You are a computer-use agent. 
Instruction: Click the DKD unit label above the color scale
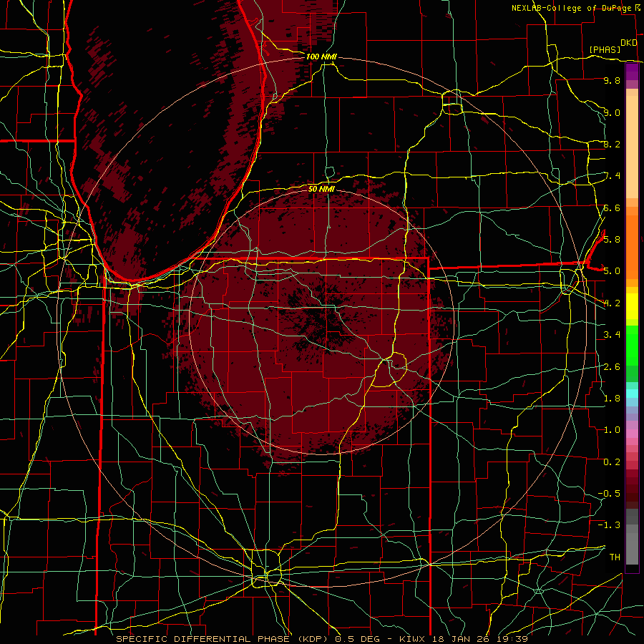click(628, 43)
